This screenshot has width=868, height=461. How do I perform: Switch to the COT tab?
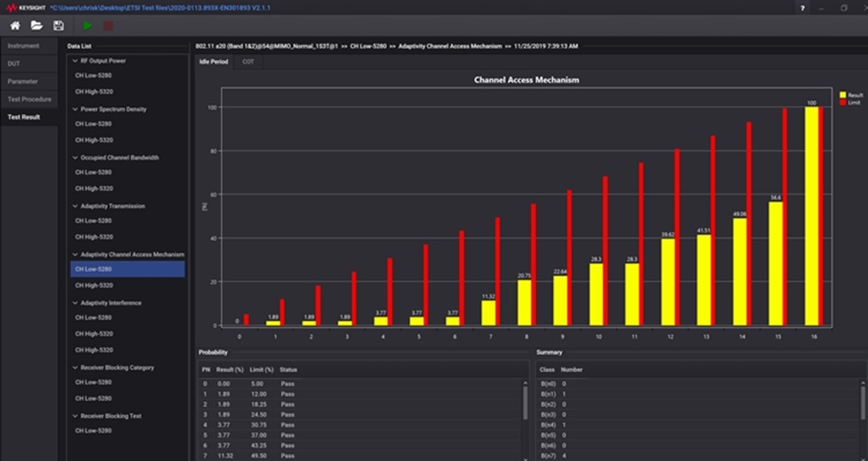pyautogui.click(x=248, y=62)
